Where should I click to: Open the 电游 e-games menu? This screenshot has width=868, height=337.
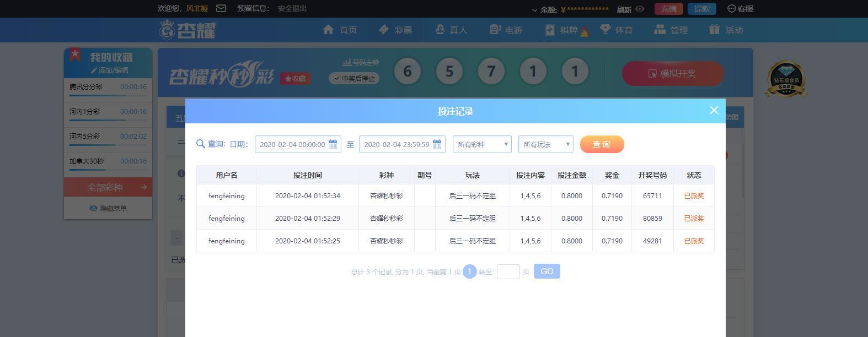[x=506, y=30]
